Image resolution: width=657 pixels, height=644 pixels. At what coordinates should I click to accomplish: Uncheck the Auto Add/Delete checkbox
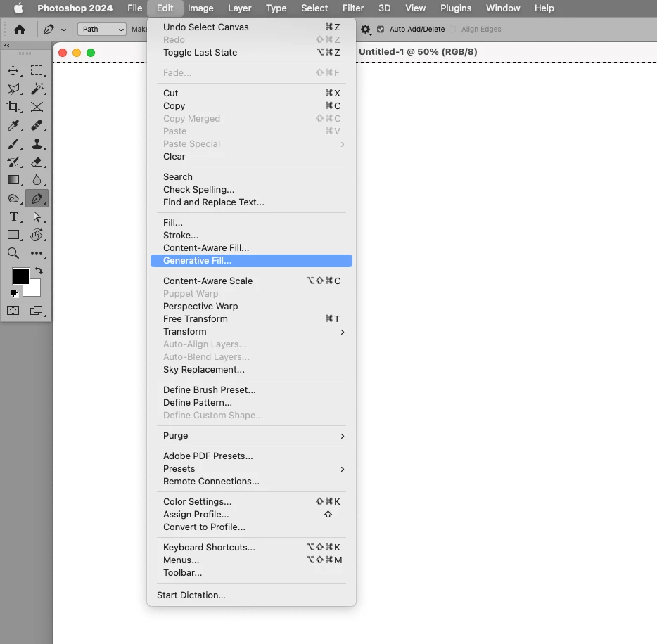381,30
